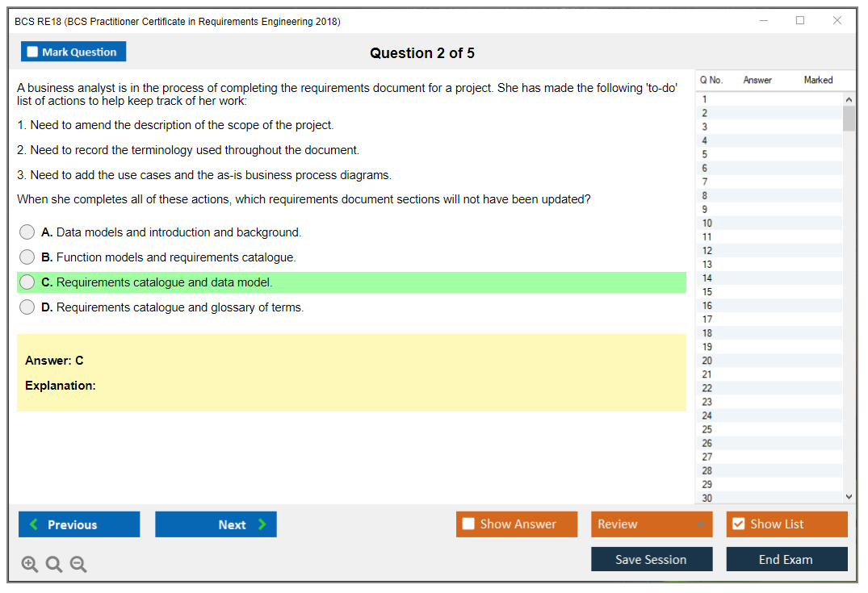Uncheck the Show List checkbox

(x=738, y=524)
